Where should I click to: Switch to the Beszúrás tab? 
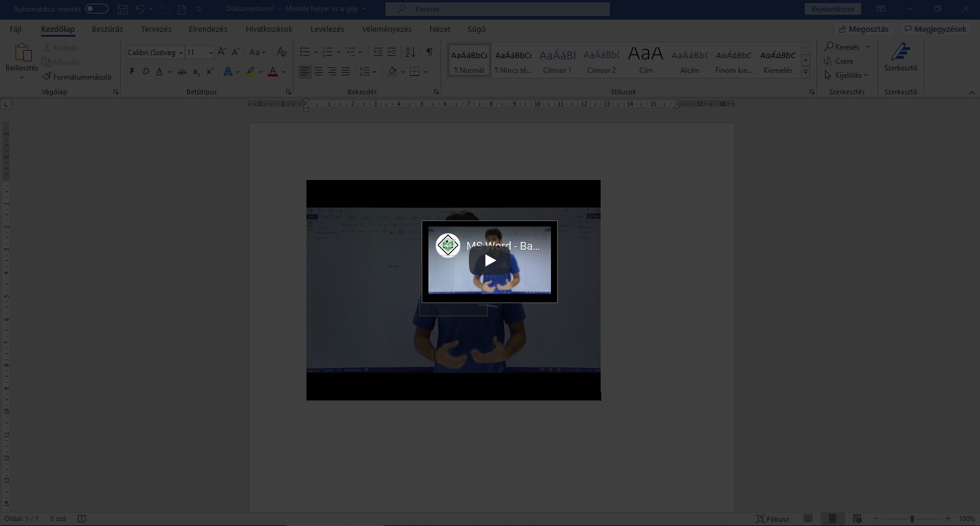pyautogui.click(x=107, y=29)
